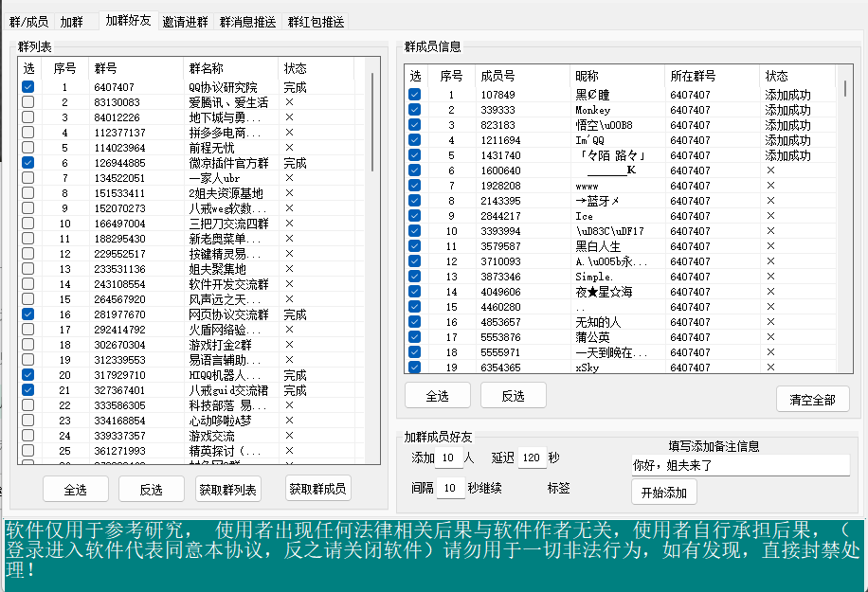The width and height of the screenshot is (868, 592).
Task: Click 全选 under the group list
Action: click(76, 489)
